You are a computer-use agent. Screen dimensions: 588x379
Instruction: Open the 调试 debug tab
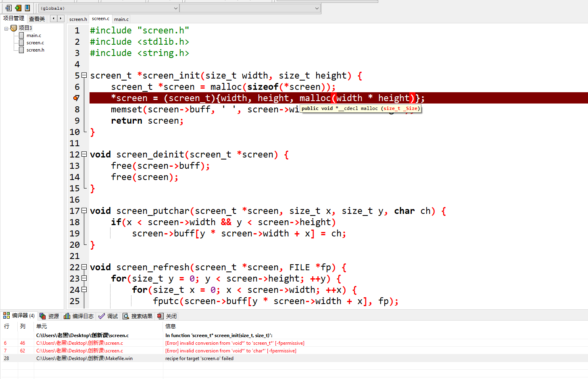pos(108,316)
